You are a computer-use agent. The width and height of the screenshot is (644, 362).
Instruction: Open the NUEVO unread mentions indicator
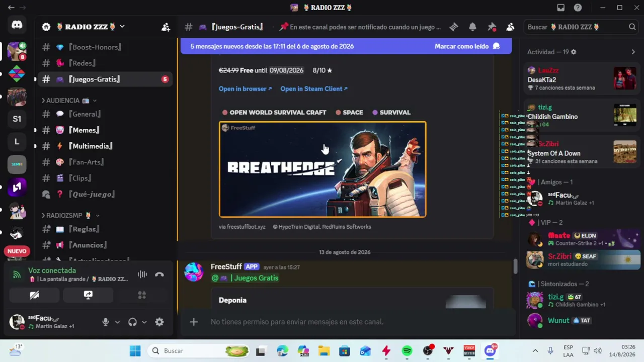[x=17, y=251]
